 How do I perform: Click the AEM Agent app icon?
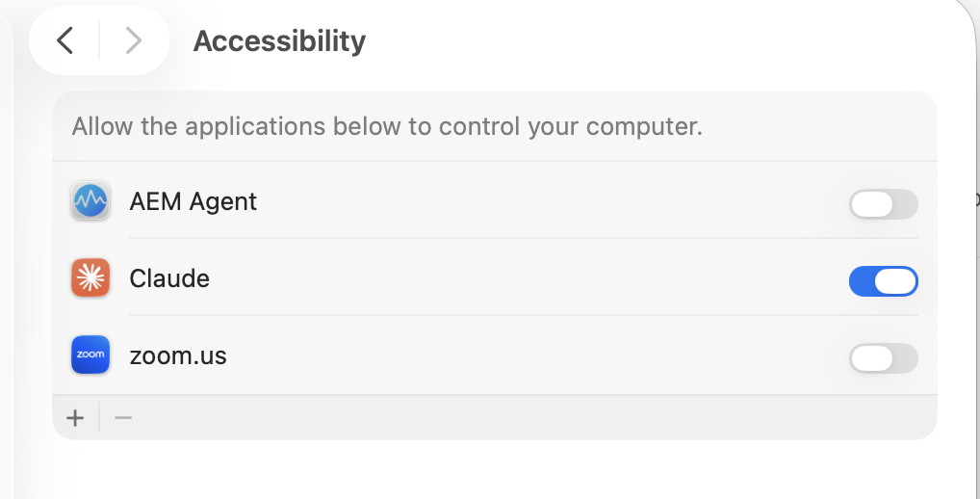[90, 201]
